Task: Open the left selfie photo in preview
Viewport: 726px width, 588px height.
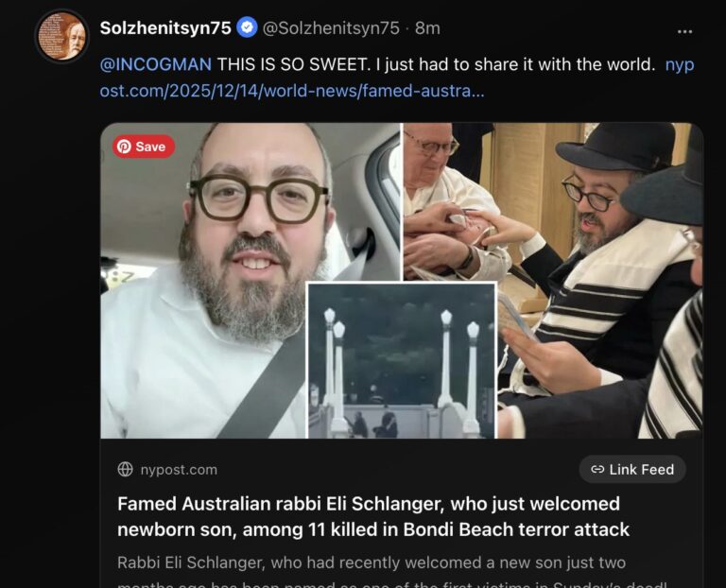Action: [x=204, y=280]
